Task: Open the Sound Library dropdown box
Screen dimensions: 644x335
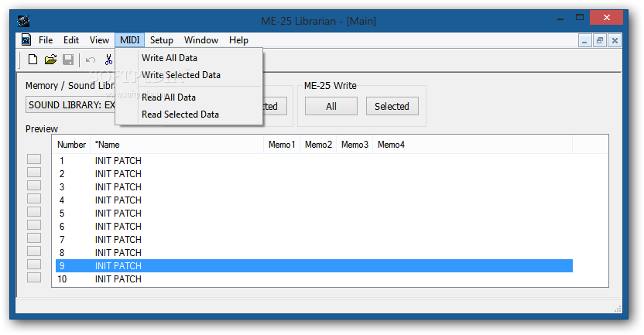Action: (71, 105)
